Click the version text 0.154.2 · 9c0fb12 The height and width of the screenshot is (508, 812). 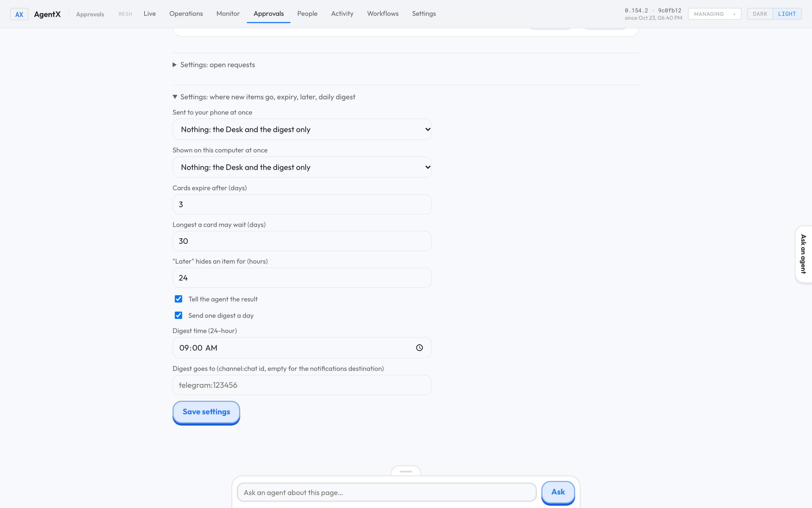pos(653,10)
